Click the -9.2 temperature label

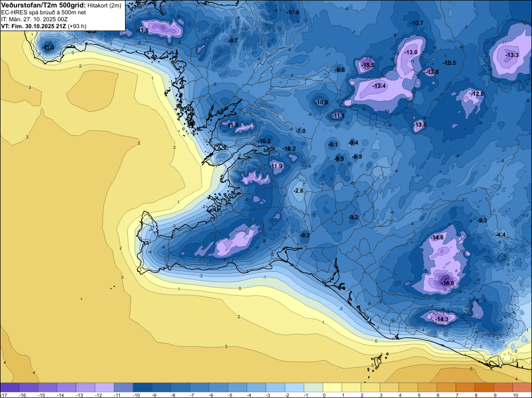353,217
